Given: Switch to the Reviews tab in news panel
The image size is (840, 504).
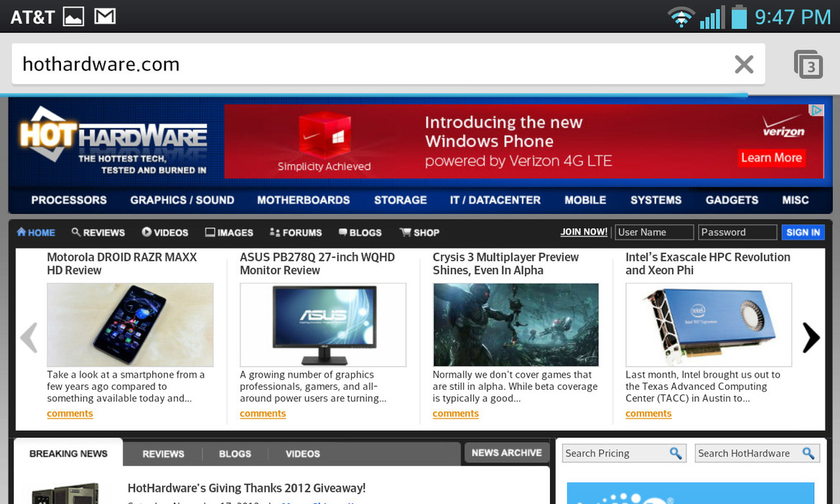Looking at the screenshot, I should pos(163,454).
